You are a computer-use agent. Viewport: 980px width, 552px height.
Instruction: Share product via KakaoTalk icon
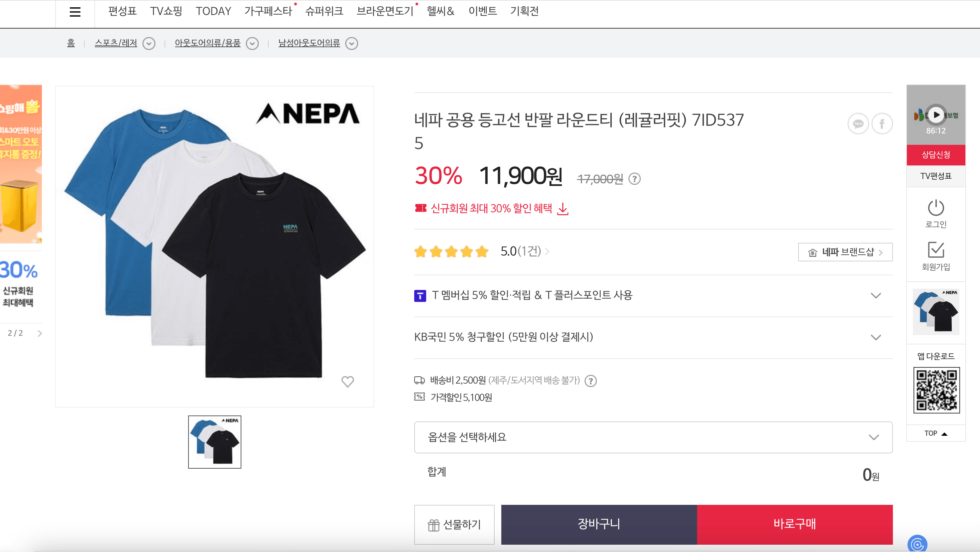click(x=858, y=124)
